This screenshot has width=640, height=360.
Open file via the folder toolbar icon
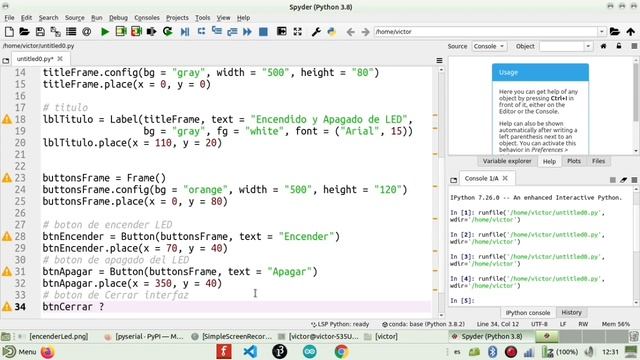pos(24,31)
